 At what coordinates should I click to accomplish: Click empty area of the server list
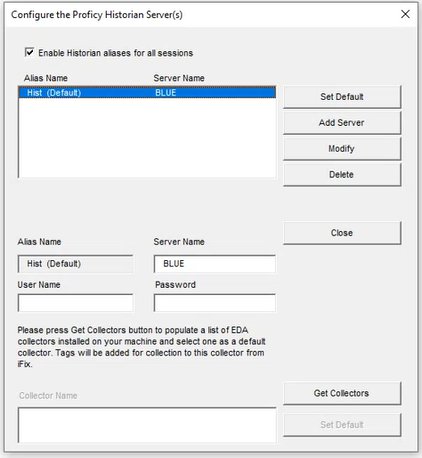pyautogui.click(x=147, y=138)
